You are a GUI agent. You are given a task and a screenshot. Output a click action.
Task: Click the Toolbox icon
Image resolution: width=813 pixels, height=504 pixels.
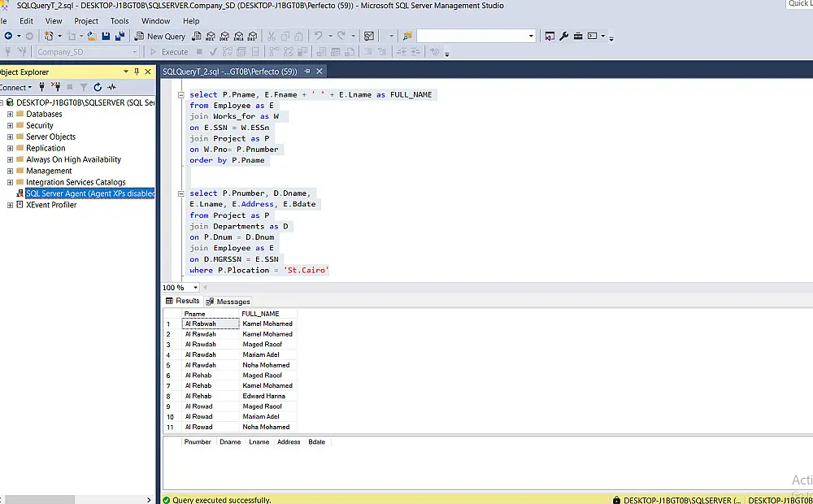click(x=578, y=36)
